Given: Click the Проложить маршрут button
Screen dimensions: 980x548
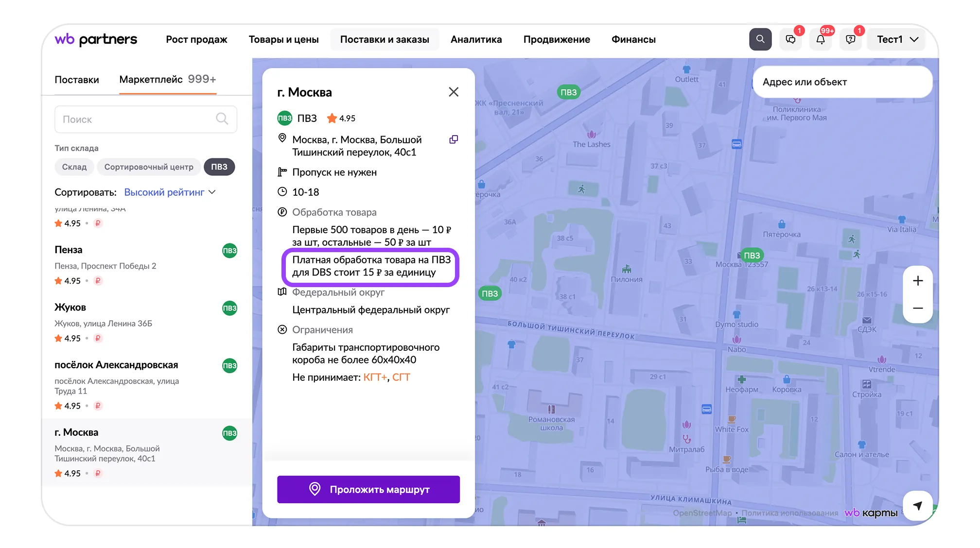Looking at the screenshot, I should point(368,489).
